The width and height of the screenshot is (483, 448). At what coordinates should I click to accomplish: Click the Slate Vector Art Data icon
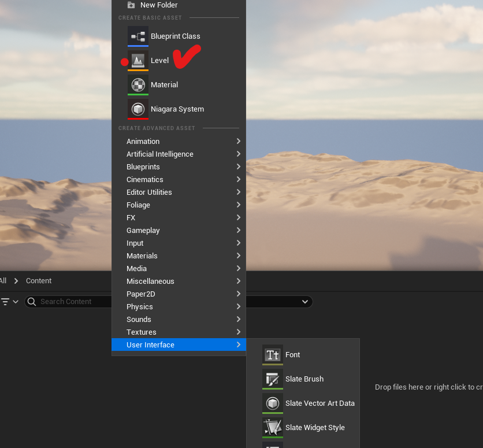(273, 403)
